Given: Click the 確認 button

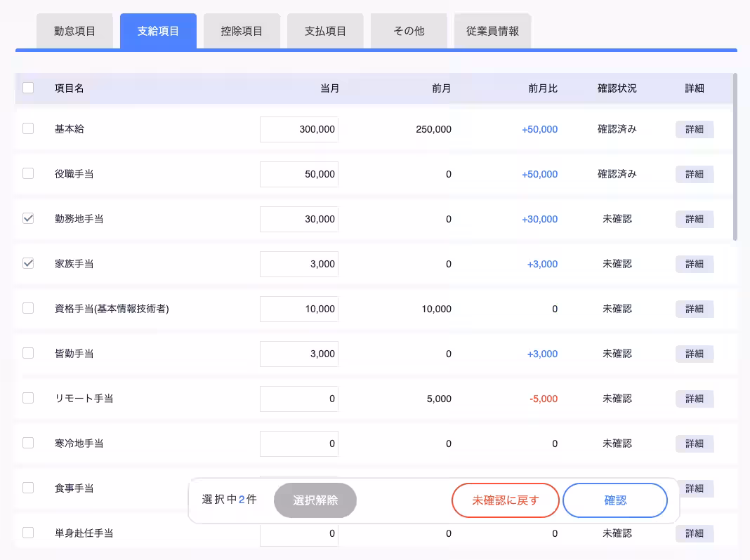Looking at the screenshot, I should (x=614, y=500).
